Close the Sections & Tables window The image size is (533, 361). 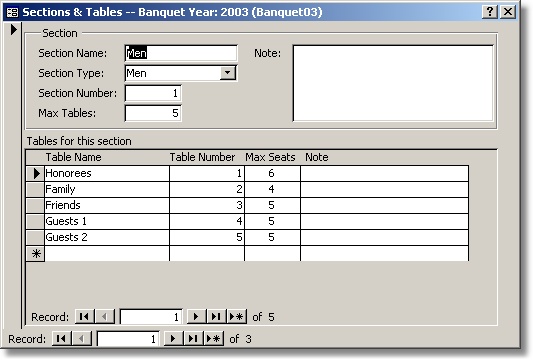click(508, 12)
